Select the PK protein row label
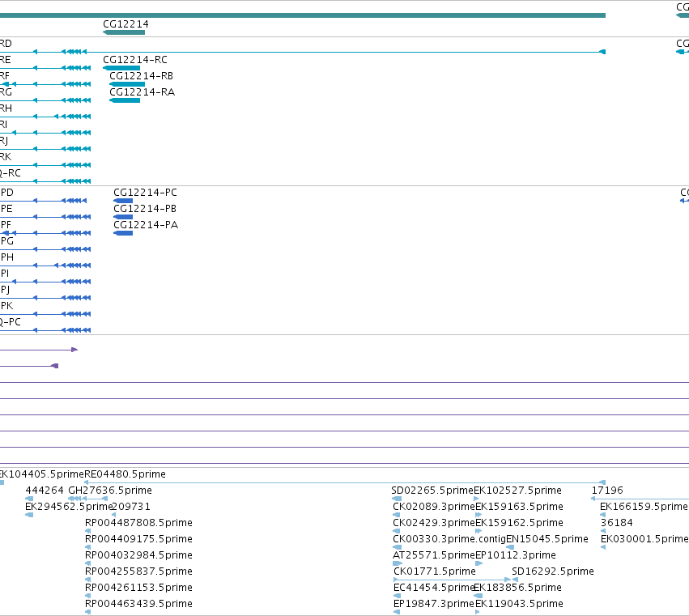This screenshot has height=616, width=689. pos(6,306)
